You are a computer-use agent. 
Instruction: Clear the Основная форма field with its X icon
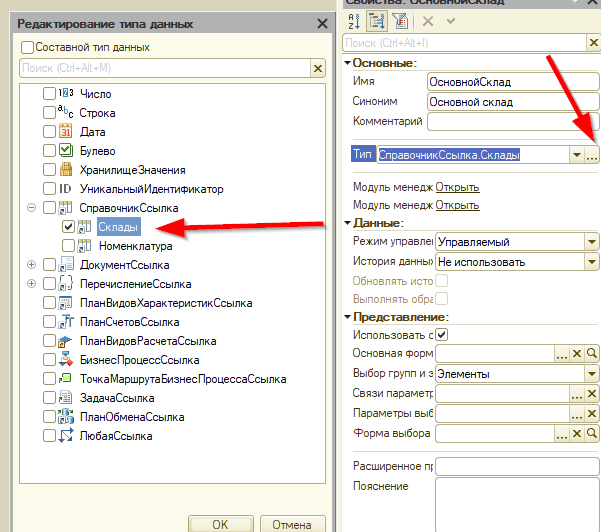576,353
